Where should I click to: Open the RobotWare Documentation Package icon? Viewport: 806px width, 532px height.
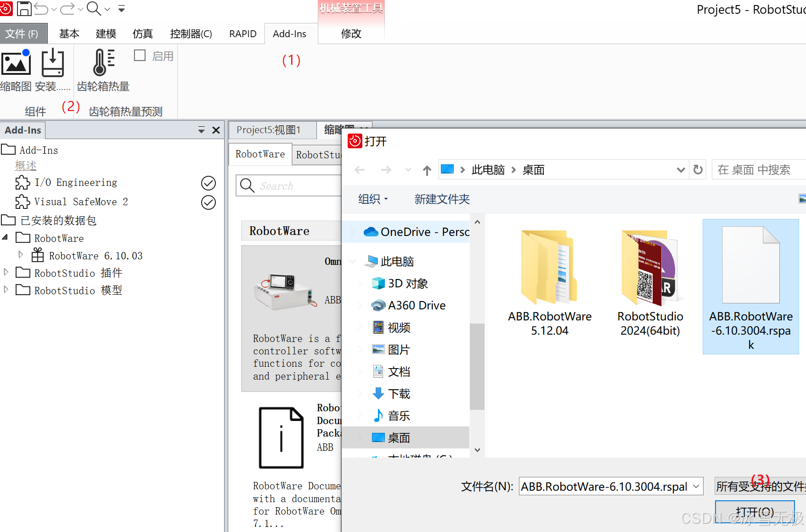coord(281,437)
